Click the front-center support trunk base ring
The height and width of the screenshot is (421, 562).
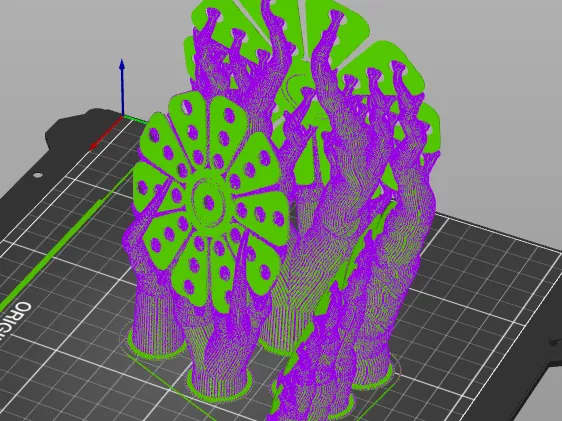click(x=219, y=386)
